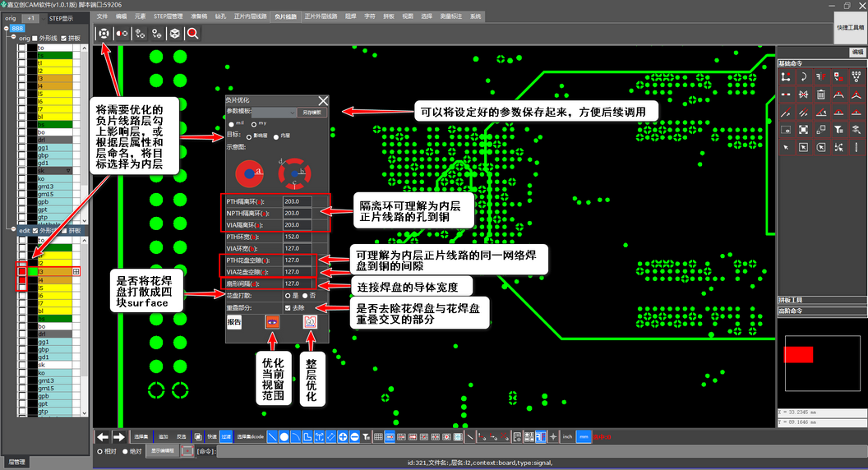
Task: Open the 钻孔 menu
Action: 220,16
